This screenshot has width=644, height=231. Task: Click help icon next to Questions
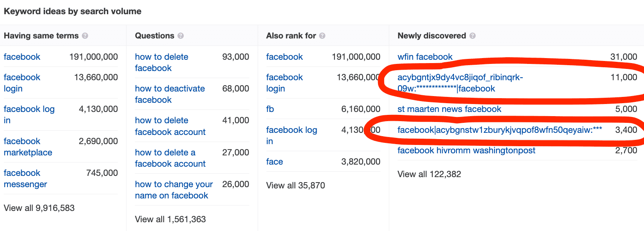click(x=180, y=36)
